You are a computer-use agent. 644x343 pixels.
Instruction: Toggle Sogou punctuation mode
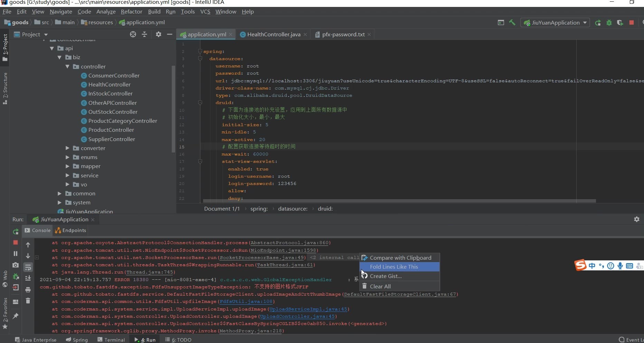coord(602,266)
